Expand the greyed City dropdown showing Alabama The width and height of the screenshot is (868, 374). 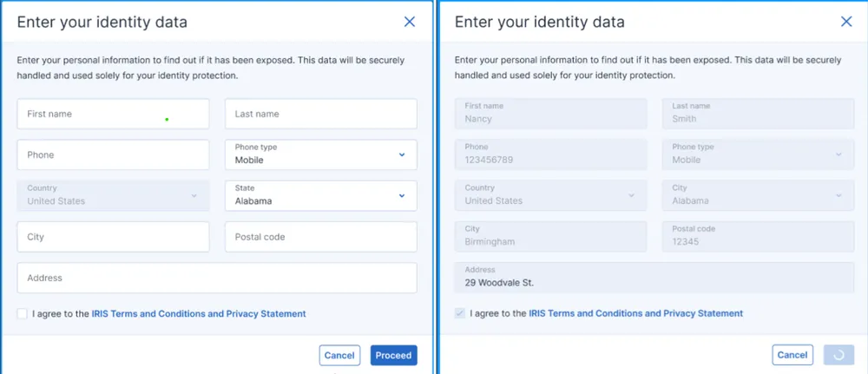pyautogui.click(x=758, y=195)
